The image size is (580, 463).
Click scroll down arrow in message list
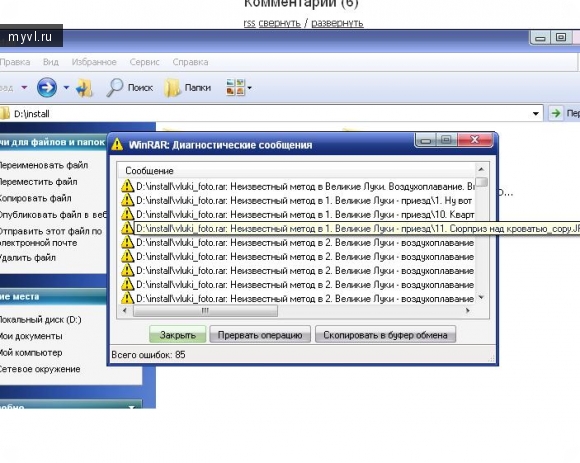tap(481, 297)
